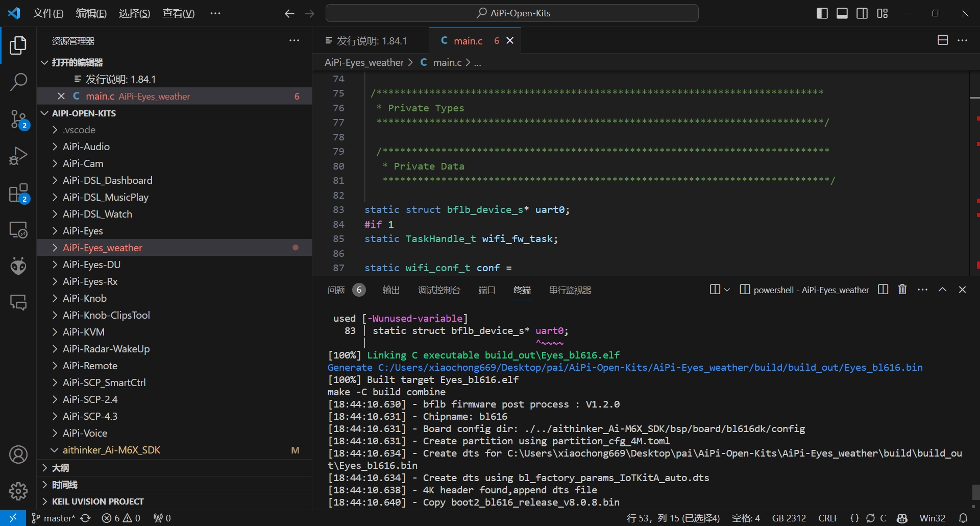Change CRLF end of line sequence
The height and width of the screenshot is (526, 980).
pos(828,518)
